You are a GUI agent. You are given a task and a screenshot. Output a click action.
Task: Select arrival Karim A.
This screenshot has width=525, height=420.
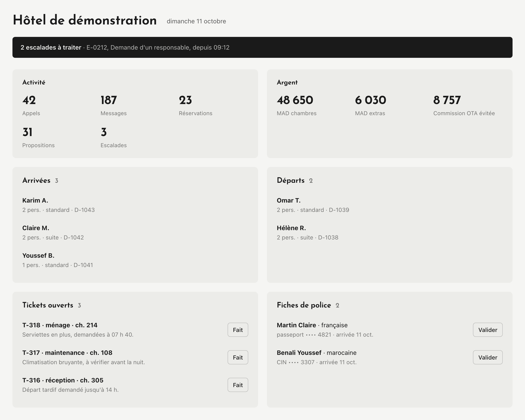pos(35,200)
